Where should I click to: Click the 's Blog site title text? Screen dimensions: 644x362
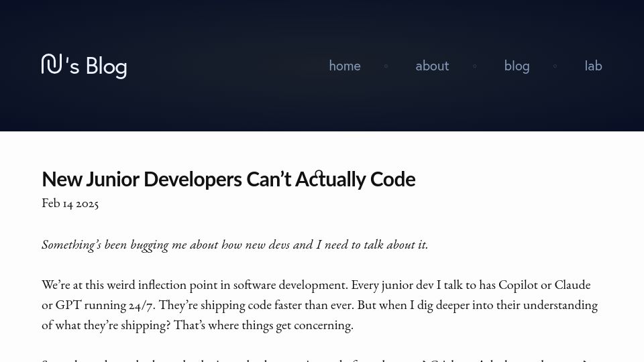pyautogui.click(x=96, y=66)
